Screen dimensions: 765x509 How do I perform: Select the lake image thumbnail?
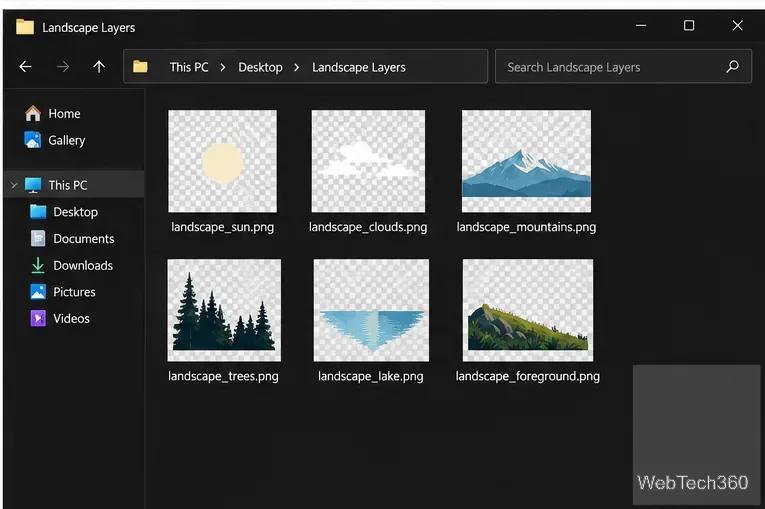[x=371, y=310]
